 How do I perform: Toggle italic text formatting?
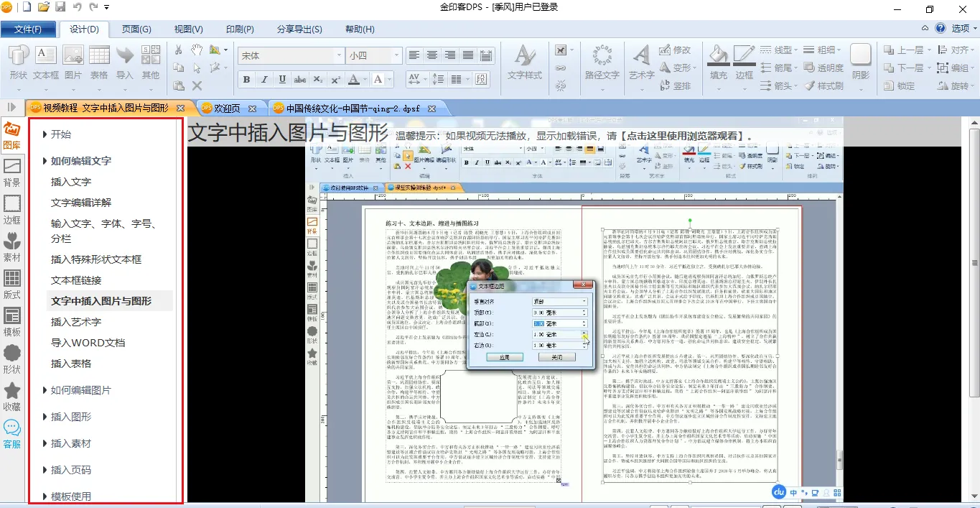(x=264, y=80)
